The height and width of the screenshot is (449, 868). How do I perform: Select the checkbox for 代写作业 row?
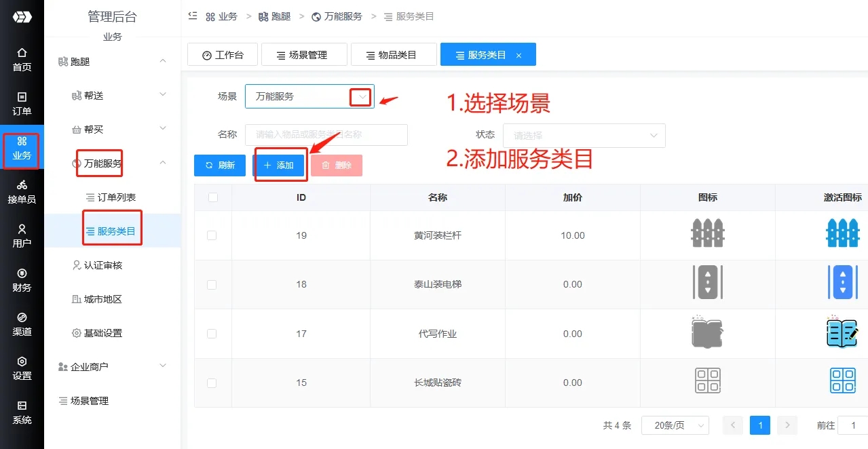point(212,334)
